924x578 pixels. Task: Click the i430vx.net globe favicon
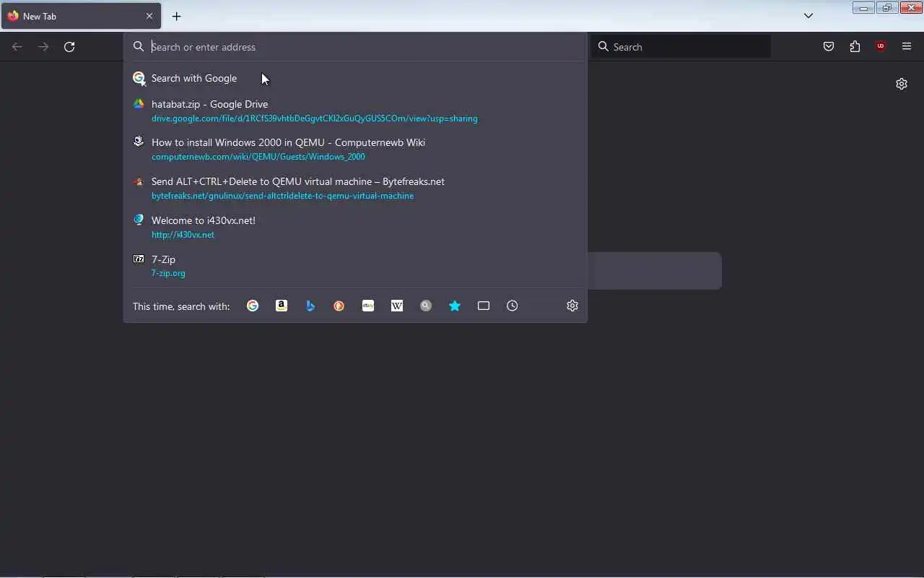(139, 220)
